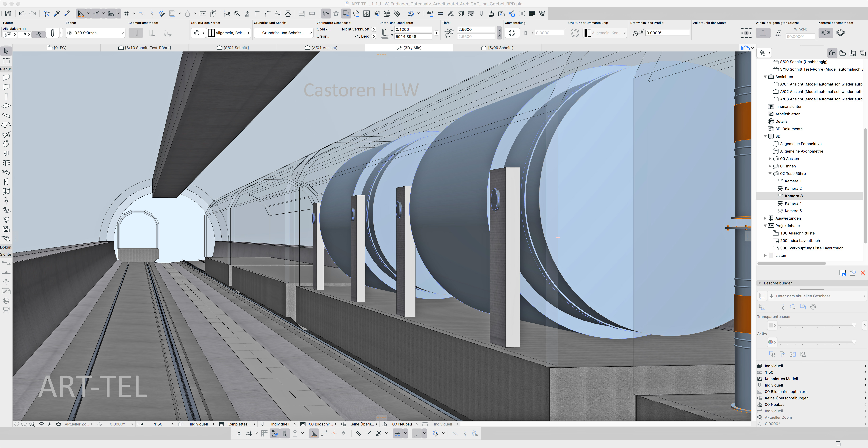Click the Undo arrow icon
This screenshot has height=448, width=868.
(22, 14)
